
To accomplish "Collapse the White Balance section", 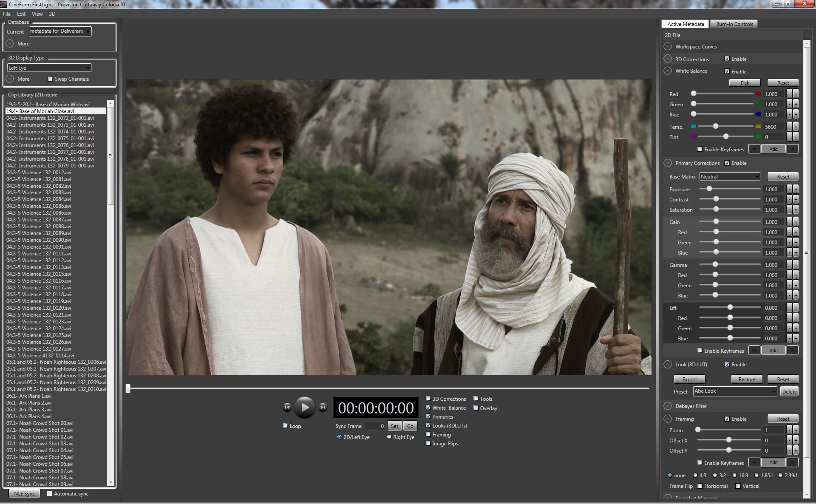I will [x=668, y=71].
